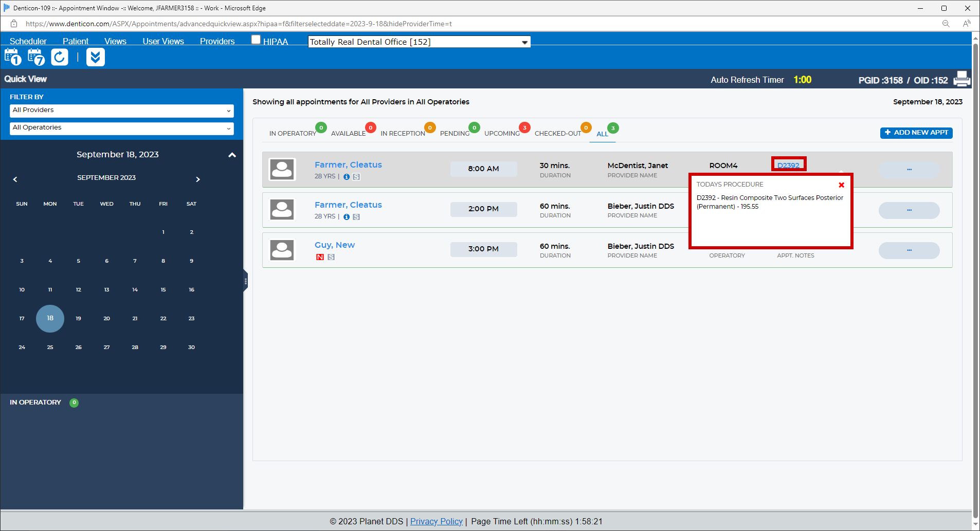Open more options for 8:00 AM appointment
This screenshot has height=531, width=980.
909,170
